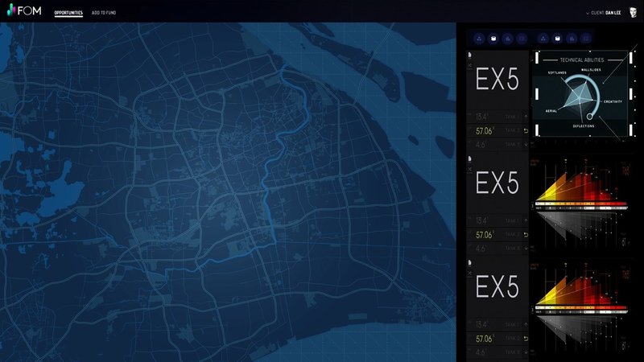
Task: Click up arrow on bottom card's 13.4 row
Action: pos(526,325)
